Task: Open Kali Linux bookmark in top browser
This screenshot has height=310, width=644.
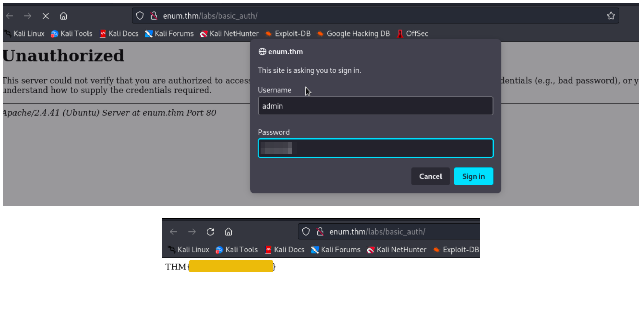Action: pyautogui.click(x=24, y=33)
